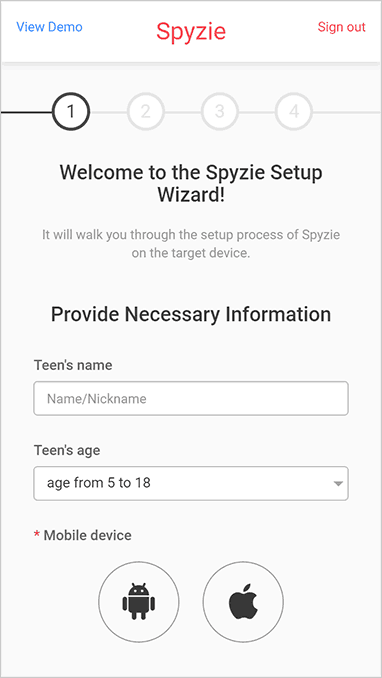Expand the 'age from 5 to 18' selector
This screenshot has height=678, width=382.
point(191,483)
